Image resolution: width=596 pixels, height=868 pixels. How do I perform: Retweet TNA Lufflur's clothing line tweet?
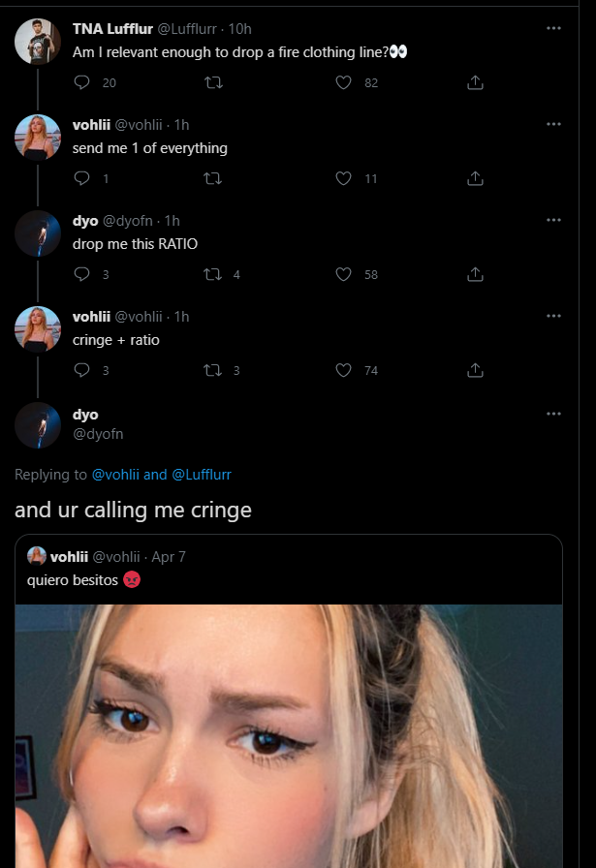213,83
